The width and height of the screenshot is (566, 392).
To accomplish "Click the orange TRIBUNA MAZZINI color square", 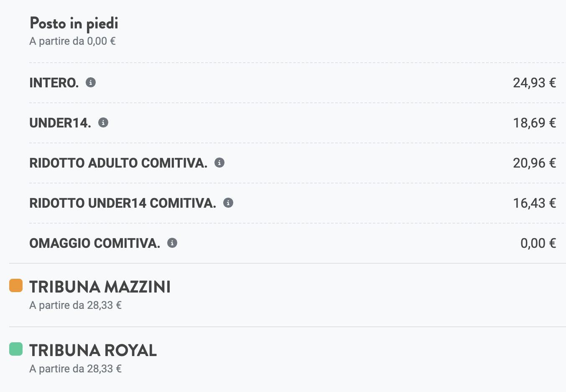I will pos(16,286).
